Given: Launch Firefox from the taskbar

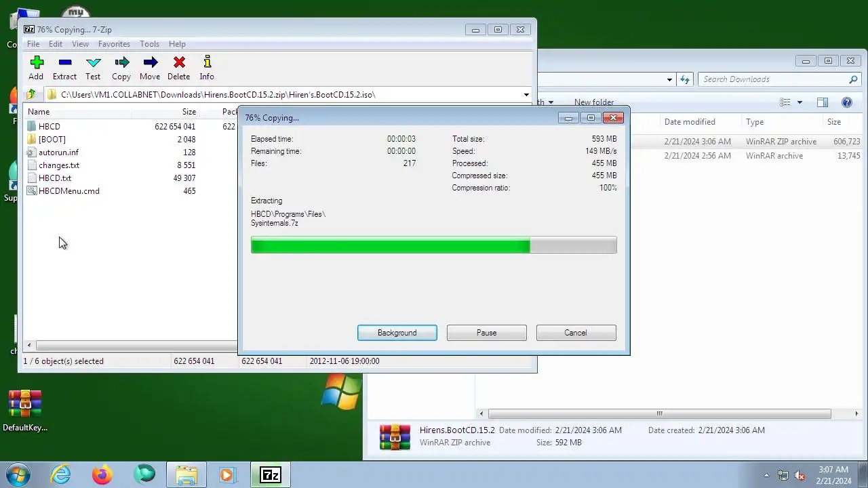Looking at the screenshot, I should point(102,474).
